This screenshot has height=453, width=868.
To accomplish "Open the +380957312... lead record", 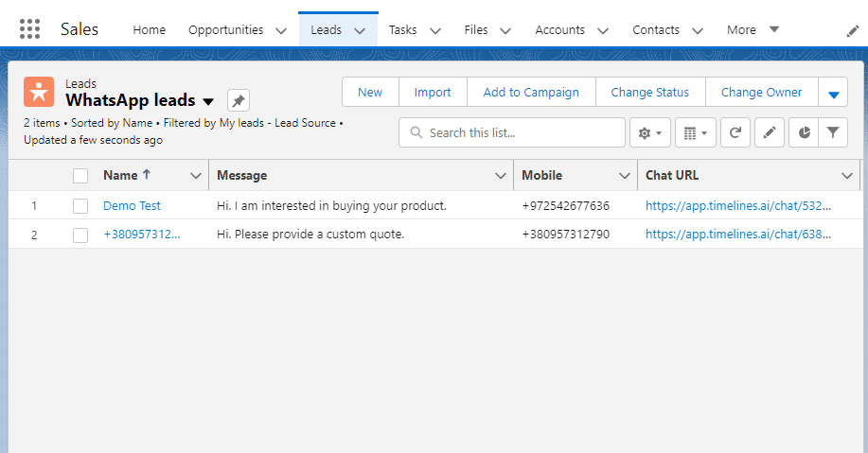I will click(142, 235).
